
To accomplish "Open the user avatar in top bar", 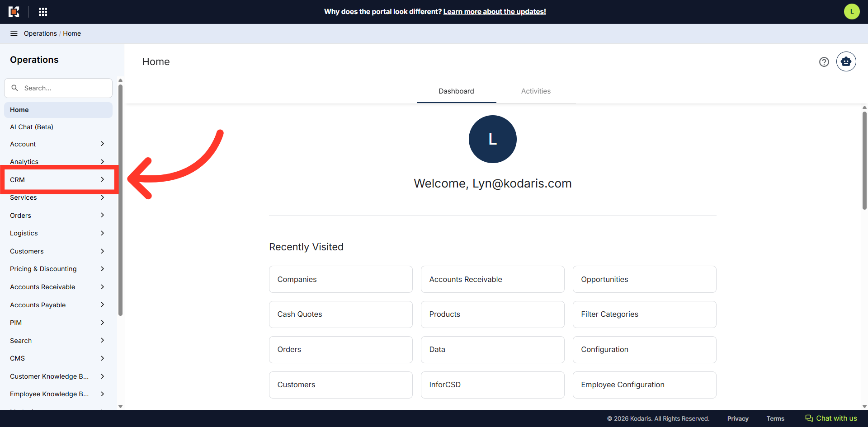I will [852, 12].
